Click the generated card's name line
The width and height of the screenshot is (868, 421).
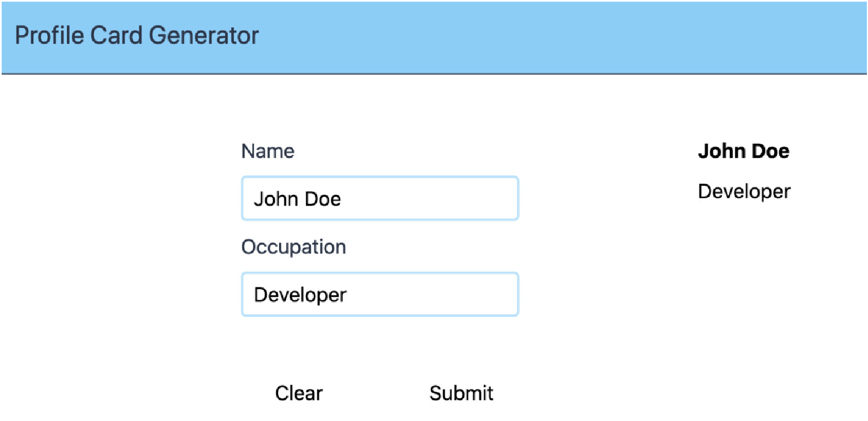point(744,151)
